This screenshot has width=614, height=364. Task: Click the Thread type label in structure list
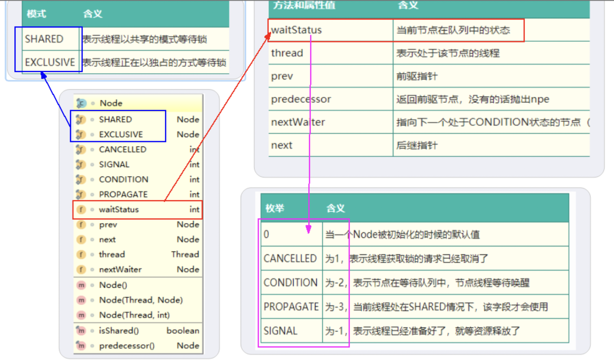[x=185, y=254]
